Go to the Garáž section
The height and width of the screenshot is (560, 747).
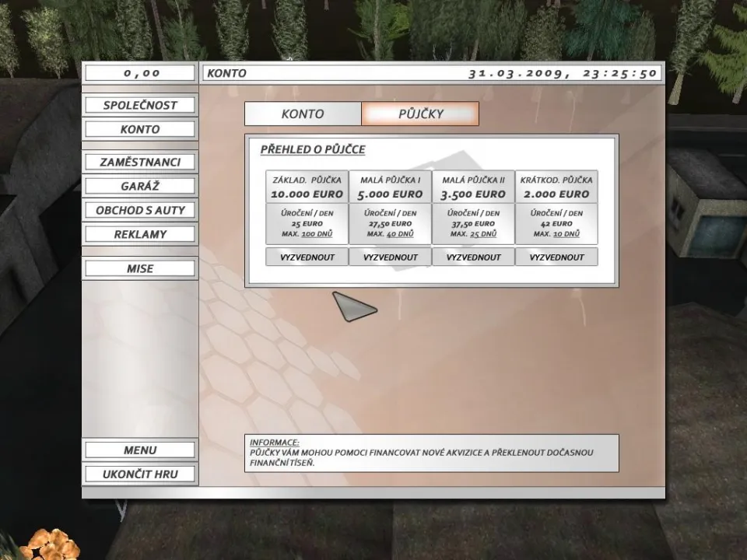point(140,187)
